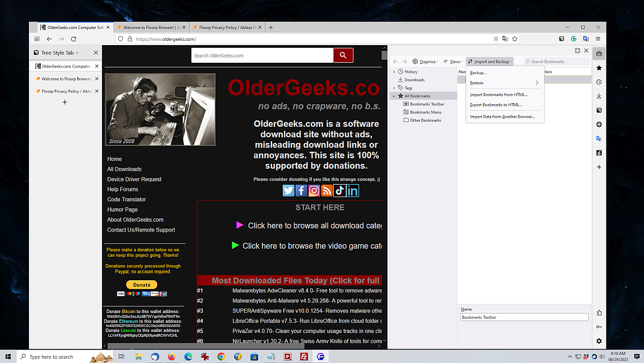
Task: Go back using the browser back arrow
Action: click(49, 39)
